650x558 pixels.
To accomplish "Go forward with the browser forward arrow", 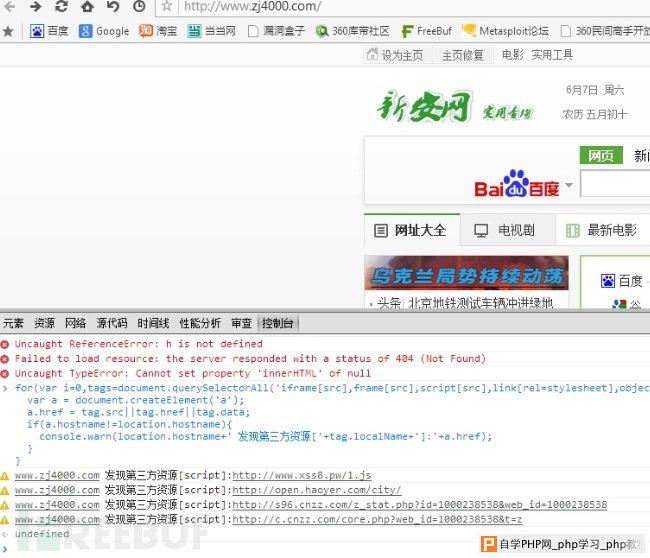I will [x=36, y=6].
